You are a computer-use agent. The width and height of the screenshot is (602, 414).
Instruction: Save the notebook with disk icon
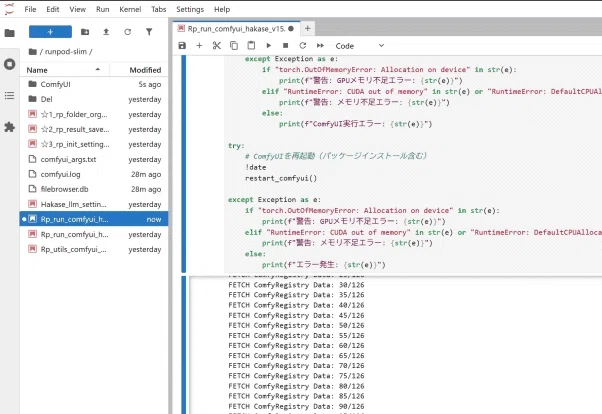click(x=182, y=46)
